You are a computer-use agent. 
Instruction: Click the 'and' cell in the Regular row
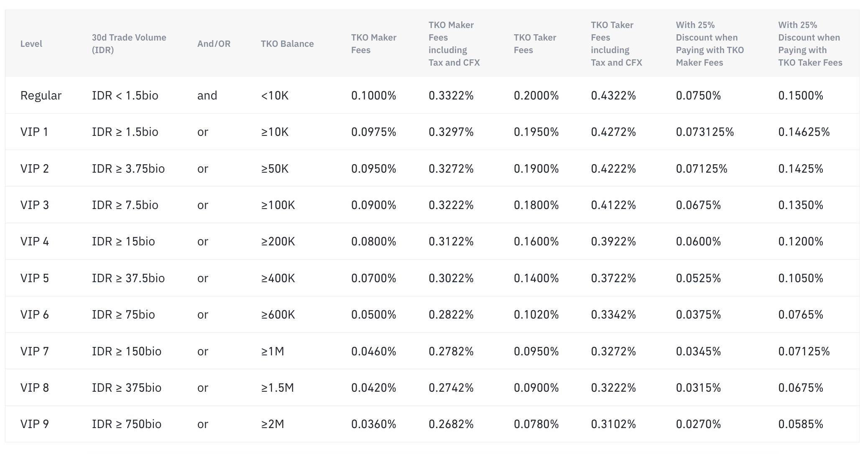207,95
